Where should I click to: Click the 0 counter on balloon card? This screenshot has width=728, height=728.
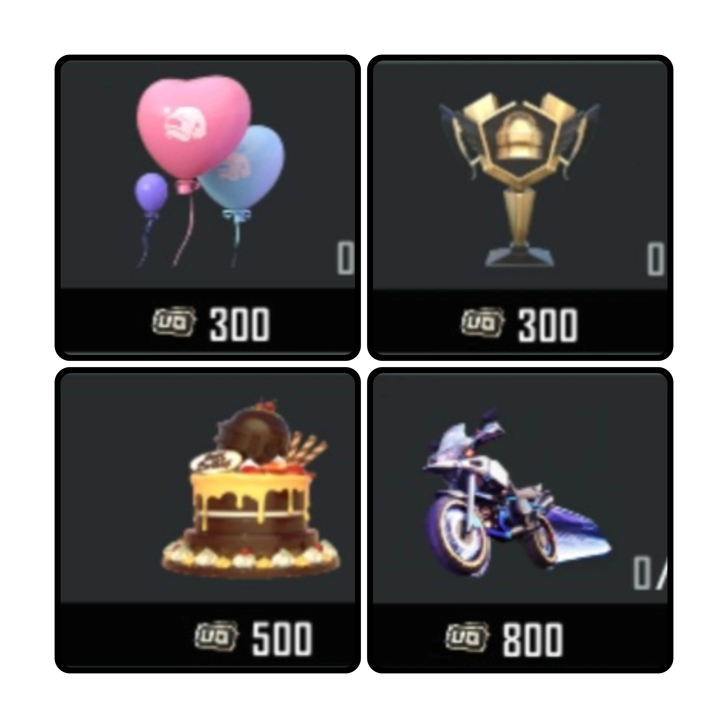click(x=346, y=258)
